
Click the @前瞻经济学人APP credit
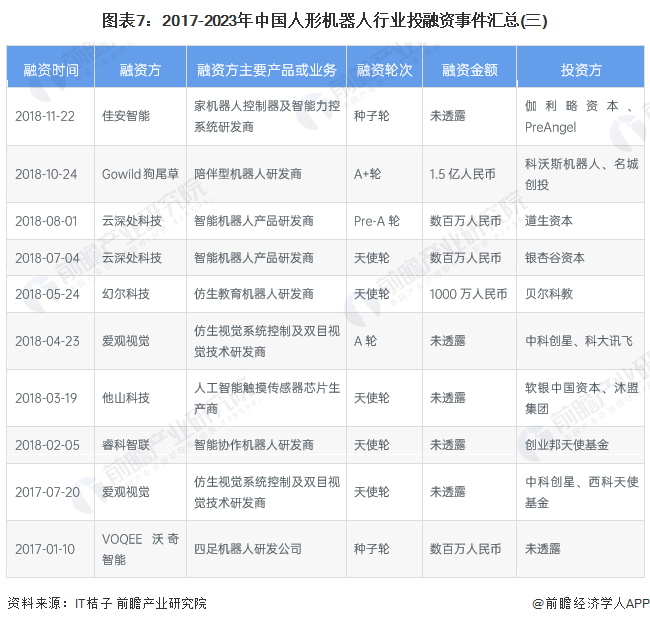click(x=591, y=603)
